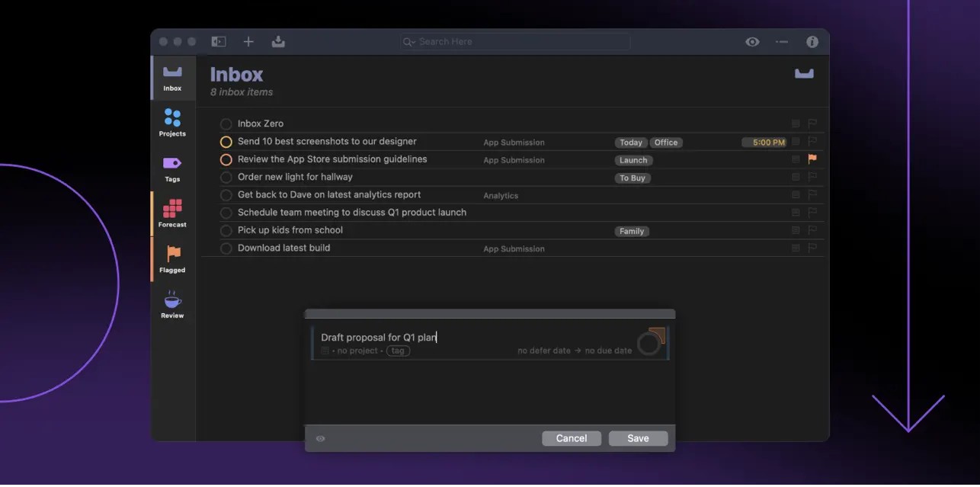Viewport: 980px width, 487px height.
Task: Click the 5:00 PM due time
Action: 764,143
